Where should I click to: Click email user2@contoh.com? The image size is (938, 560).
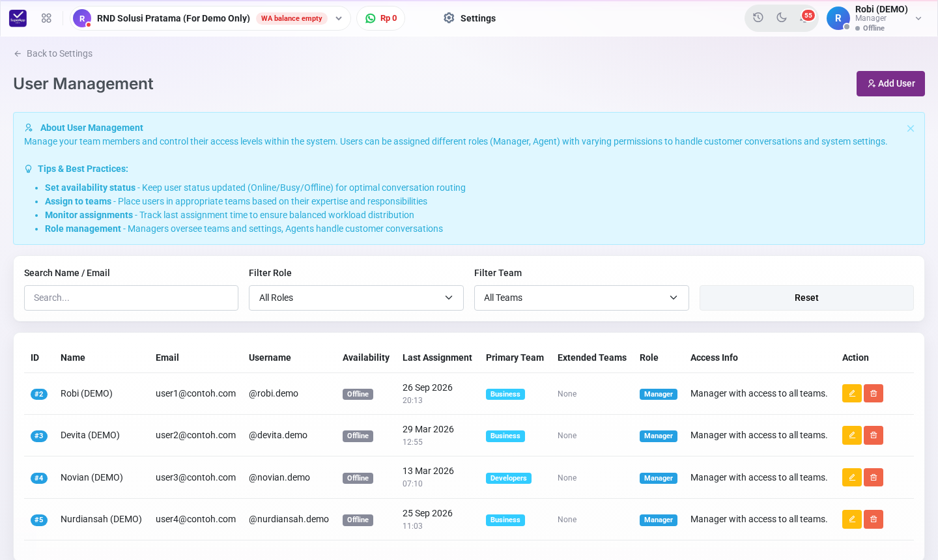tap(195, 435)
